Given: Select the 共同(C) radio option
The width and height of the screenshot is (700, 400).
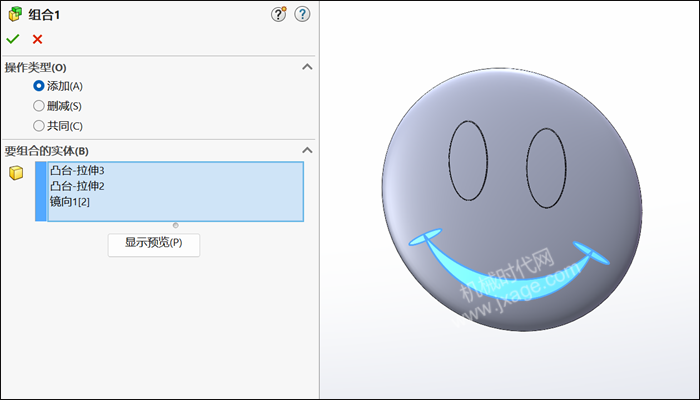Looking at the screenshot, I should click(x=39, y=126).
